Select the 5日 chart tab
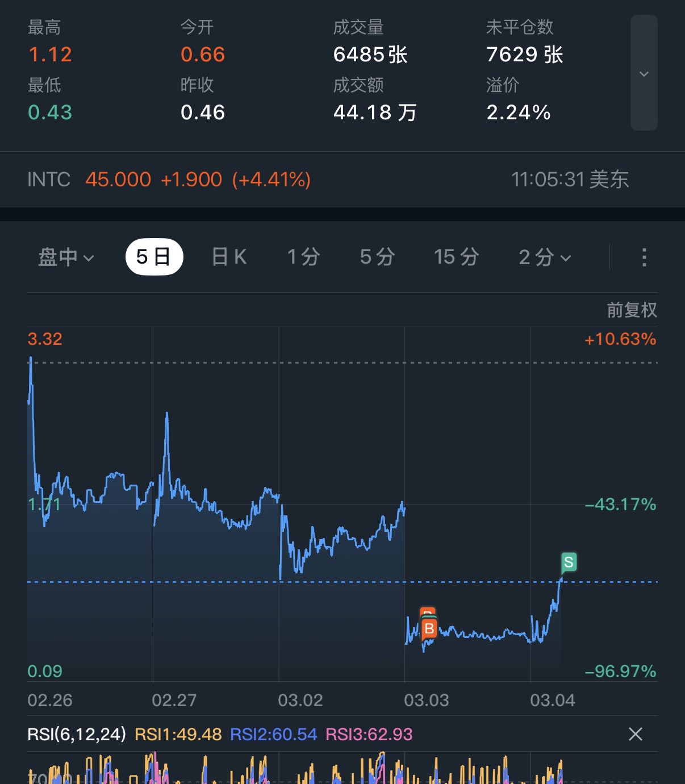 tap(154, 257)
